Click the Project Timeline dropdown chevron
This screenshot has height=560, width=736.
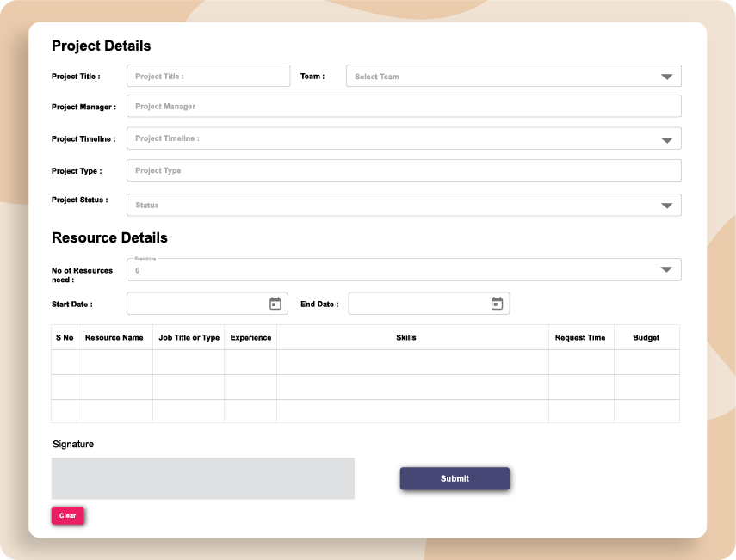click(666, 138)
